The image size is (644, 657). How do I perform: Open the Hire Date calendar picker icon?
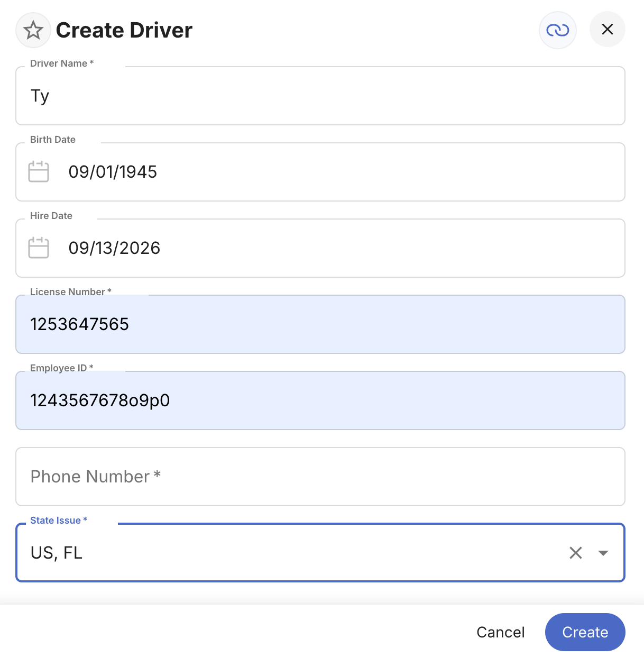pyautogui.click(x=39, y=248)
